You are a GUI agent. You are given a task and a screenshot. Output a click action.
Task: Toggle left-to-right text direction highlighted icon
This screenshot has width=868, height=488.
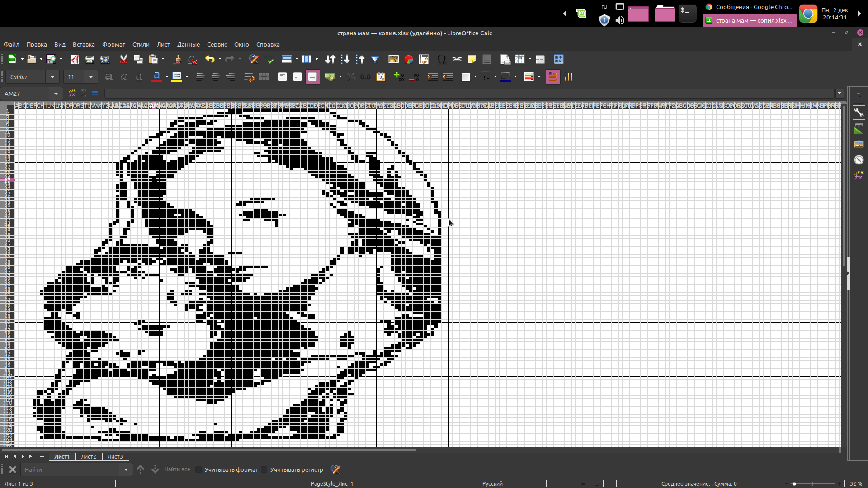click(x=552, y=77)
